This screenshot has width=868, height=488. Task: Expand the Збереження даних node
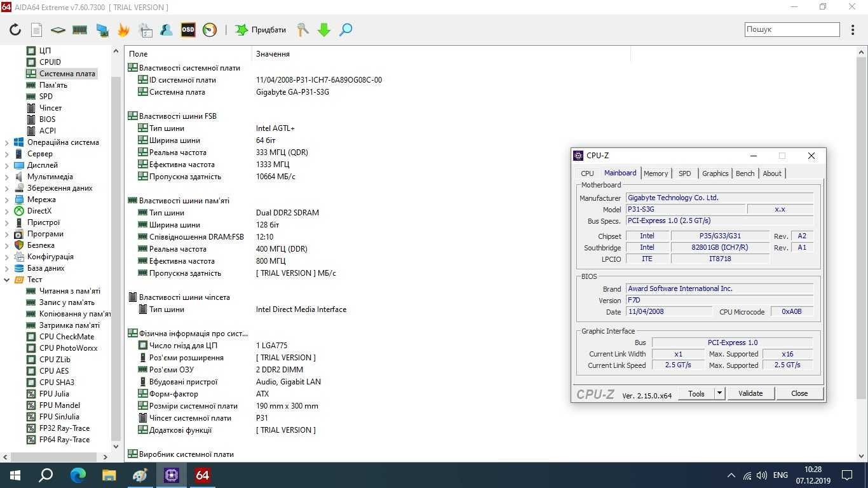click(7, 188)
